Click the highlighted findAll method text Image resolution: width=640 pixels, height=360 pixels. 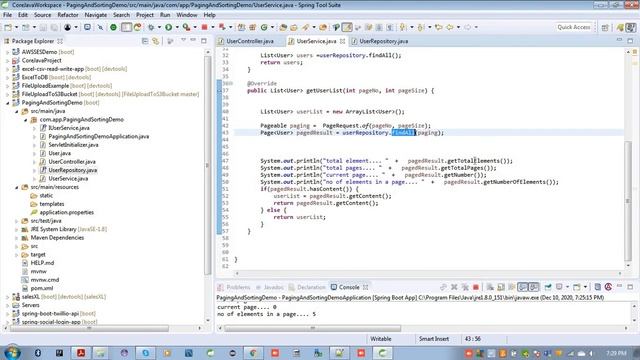pyautogui.click(x=403, y=133)
